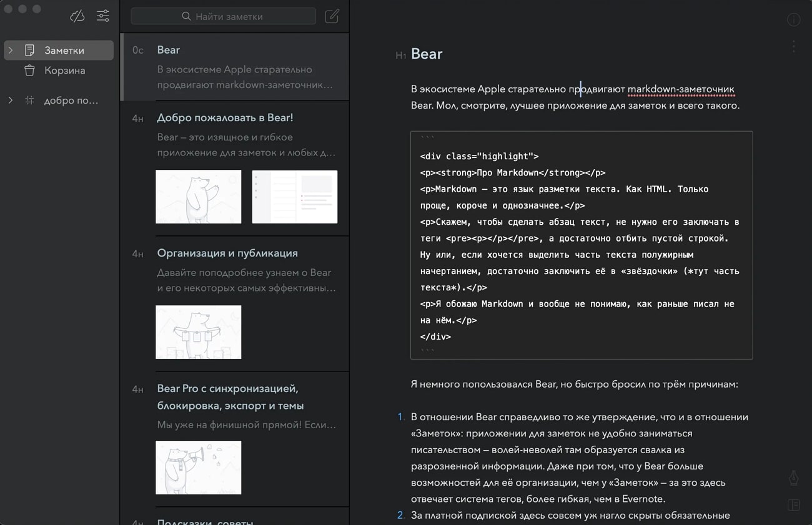Open note Организация и публикация
Screen dimensions: 812x525
click(x=235, y=304)
